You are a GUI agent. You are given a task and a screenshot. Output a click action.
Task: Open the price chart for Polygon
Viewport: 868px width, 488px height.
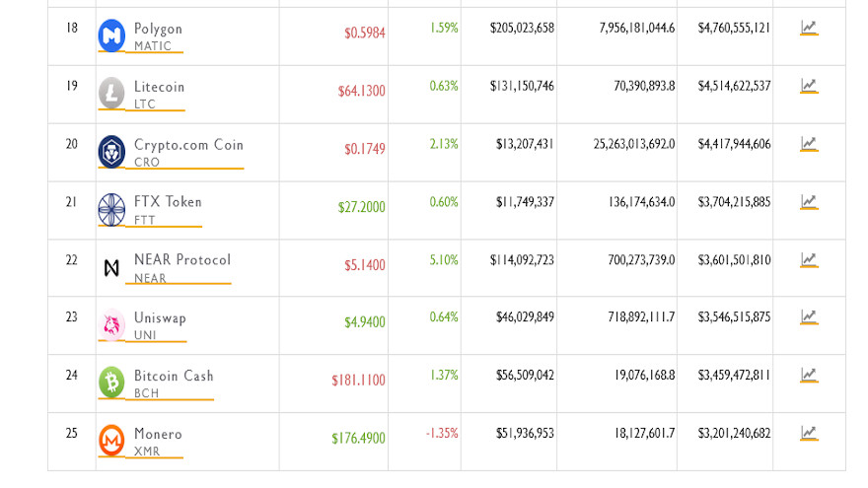click(x=809, y=29)
